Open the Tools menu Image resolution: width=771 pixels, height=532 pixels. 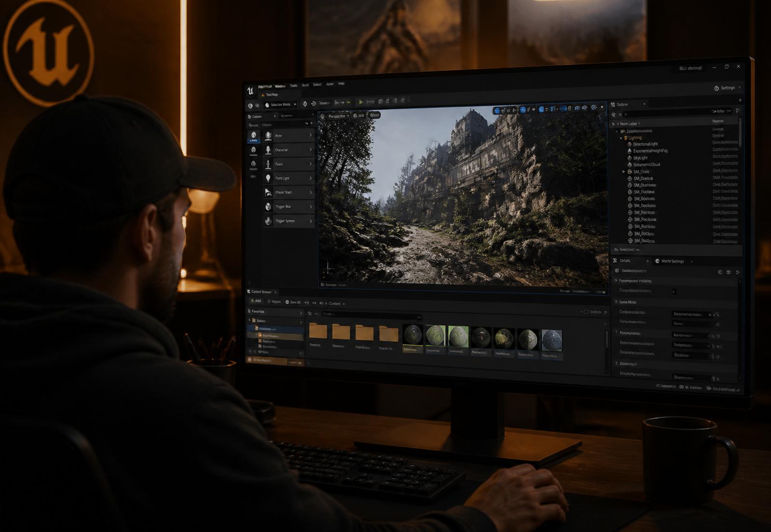[x=293, y=86]
